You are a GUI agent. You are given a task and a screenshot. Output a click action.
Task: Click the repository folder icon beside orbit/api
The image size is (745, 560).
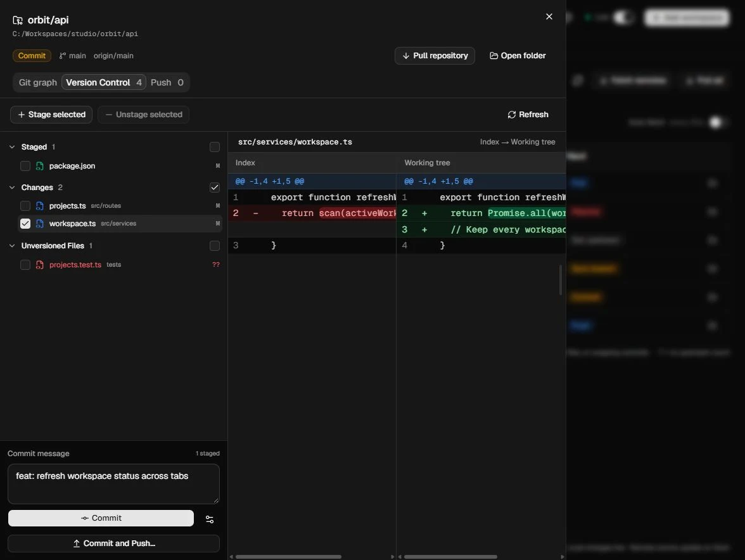click(x=18, y=20)
